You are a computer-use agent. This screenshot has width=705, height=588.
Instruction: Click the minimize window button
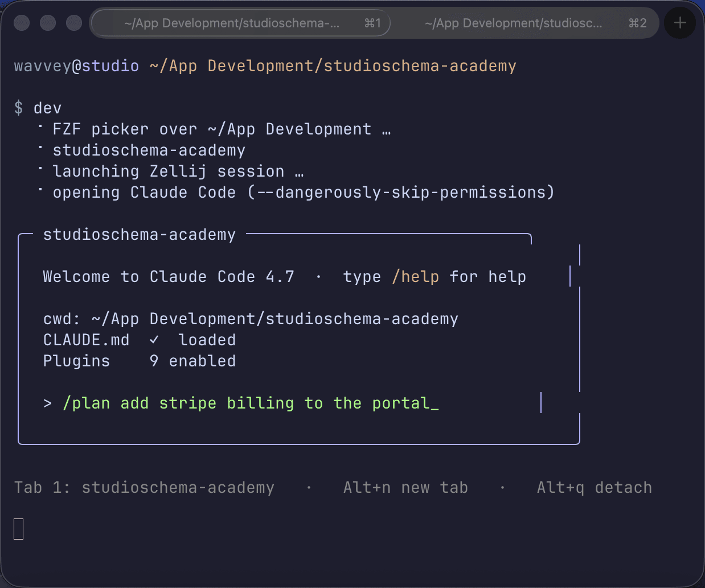click(48, 23)
